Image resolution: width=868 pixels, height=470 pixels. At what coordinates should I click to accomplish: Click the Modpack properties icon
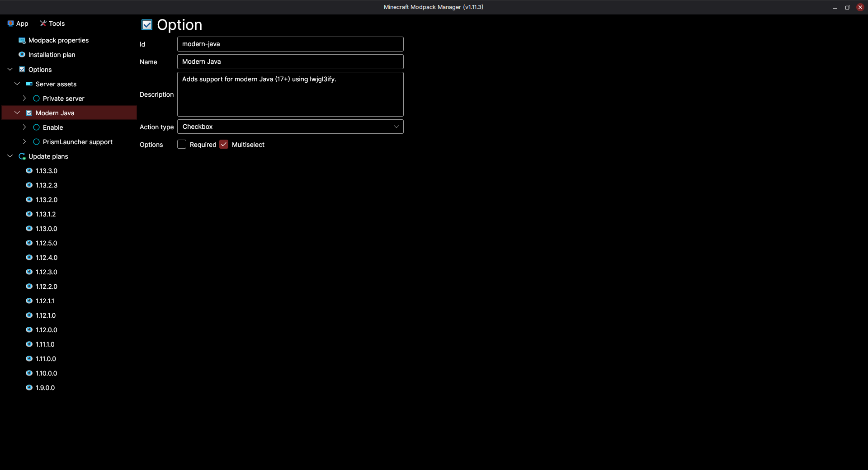(x=22, y=41)
